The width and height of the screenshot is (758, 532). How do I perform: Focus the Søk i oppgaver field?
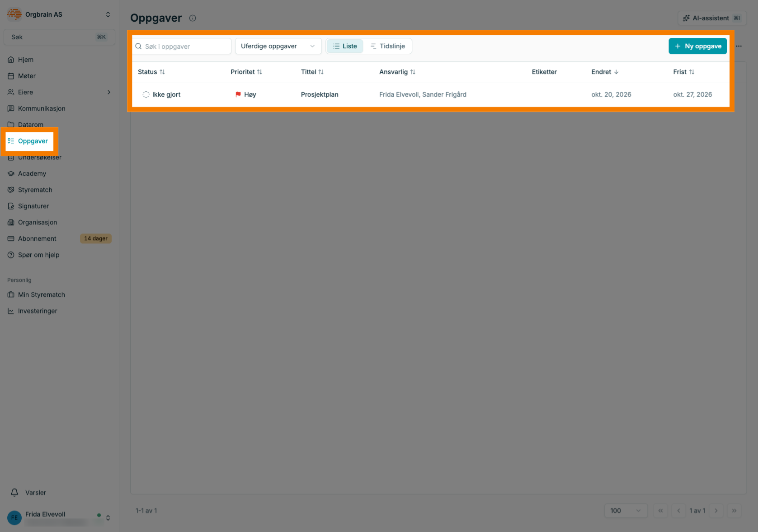point(182,46)
